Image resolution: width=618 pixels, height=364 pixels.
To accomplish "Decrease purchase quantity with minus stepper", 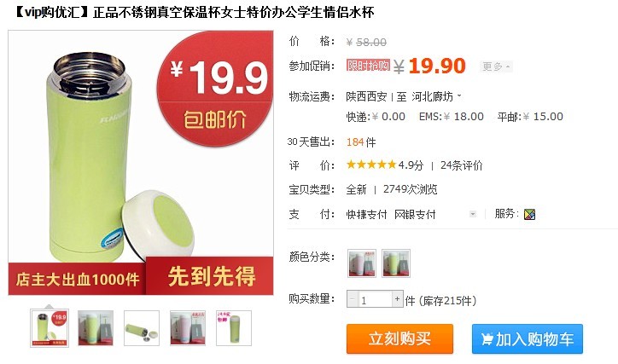I will [353, 299].
